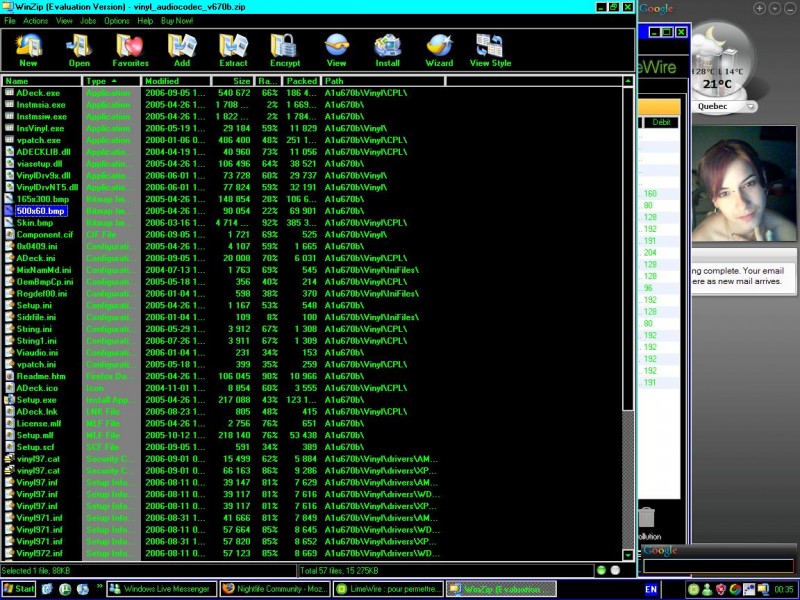
Task: Sort file list by Ratio column header
Action: pos(268,81)
